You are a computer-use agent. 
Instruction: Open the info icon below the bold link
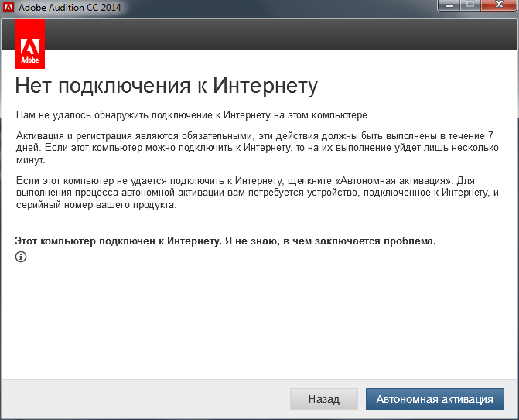(21, 257)
